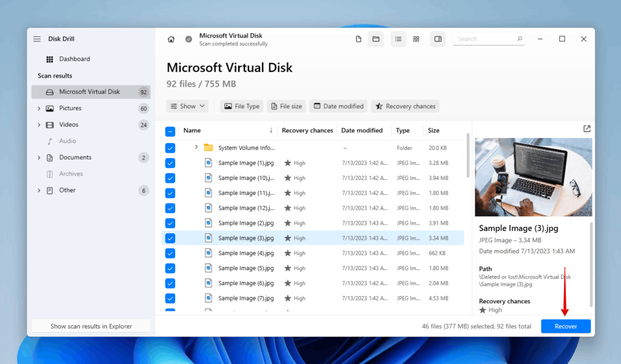Toggle the select-all checkbox in header
The width and height of the screenshot is (621, 364).
point(170,131)
